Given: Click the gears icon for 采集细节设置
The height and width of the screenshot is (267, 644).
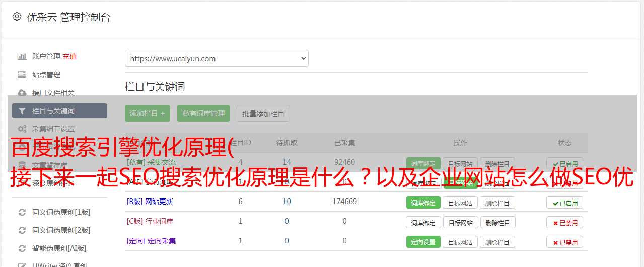Looking at the screenshot, I should pyautogui.click(x=22, y=129).
